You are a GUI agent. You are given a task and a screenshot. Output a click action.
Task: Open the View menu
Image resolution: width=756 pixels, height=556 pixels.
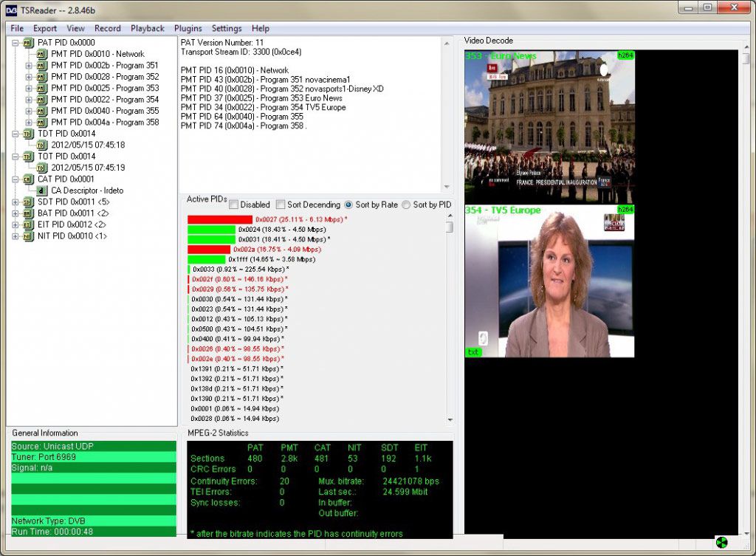76,29
